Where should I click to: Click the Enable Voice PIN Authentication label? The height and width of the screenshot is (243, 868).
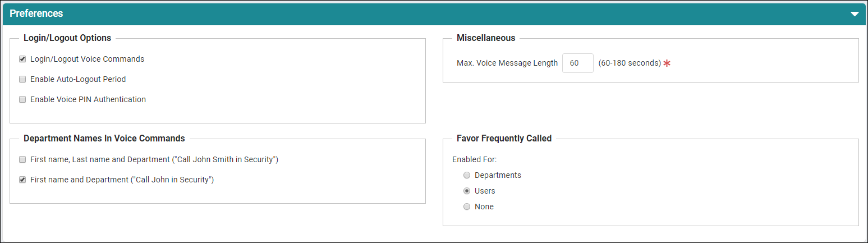click(x=88, y=99)
